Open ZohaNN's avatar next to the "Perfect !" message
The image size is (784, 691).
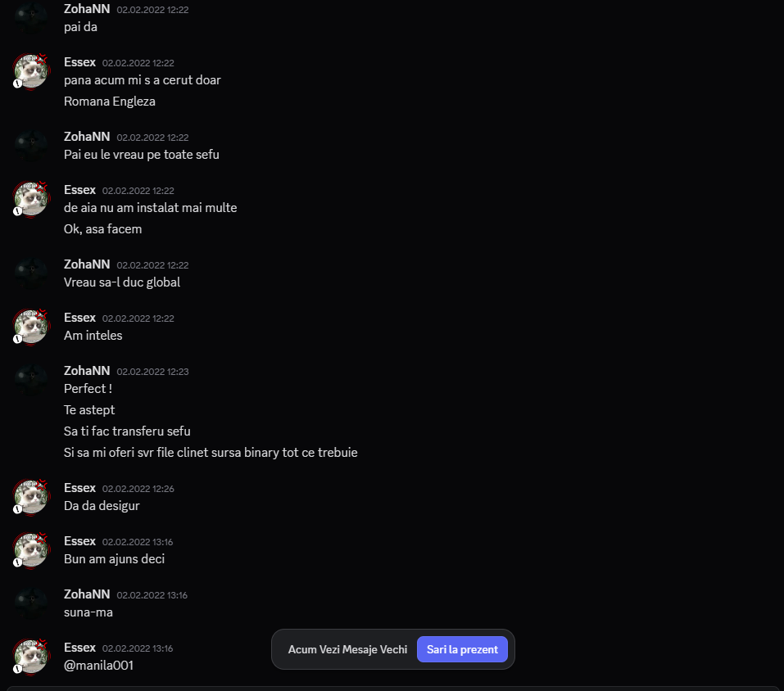31,380
